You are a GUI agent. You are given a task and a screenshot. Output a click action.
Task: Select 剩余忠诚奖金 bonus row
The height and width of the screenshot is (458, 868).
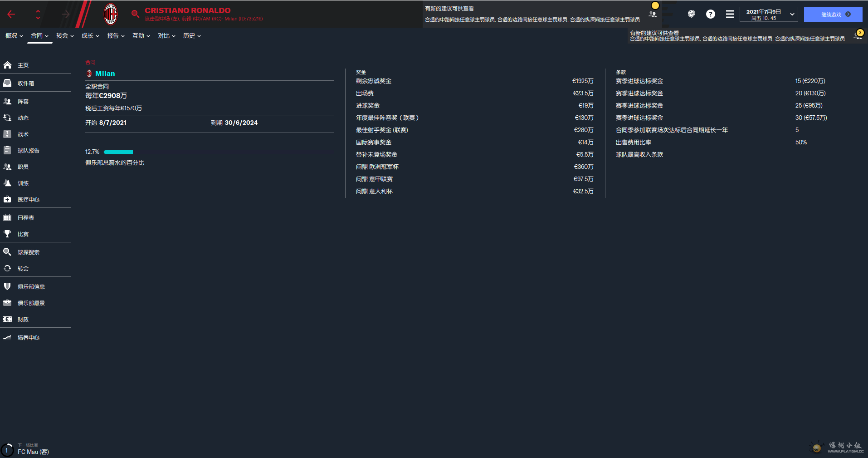[x=475, y=81]
